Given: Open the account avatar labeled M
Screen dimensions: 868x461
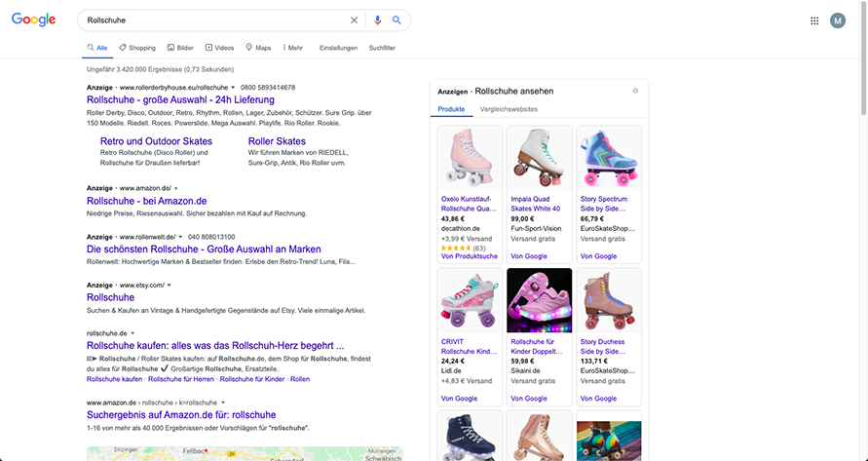Looking at the screenshot, I should [838, 20].
